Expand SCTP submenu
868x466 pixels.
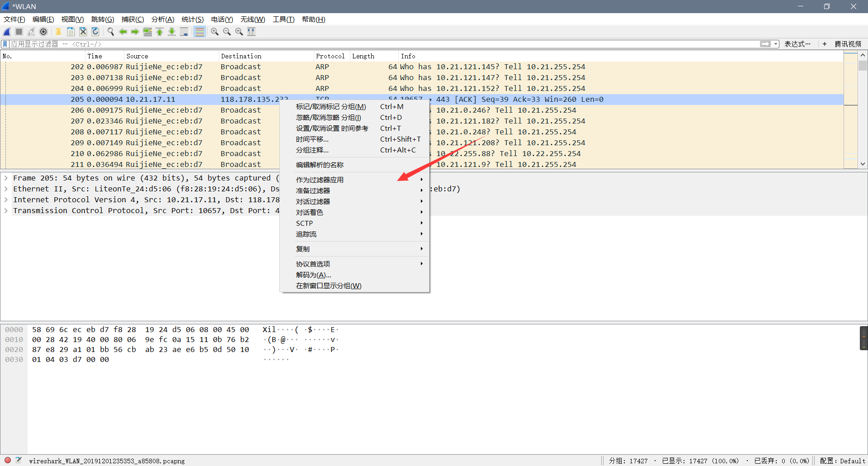click(355, 223)
